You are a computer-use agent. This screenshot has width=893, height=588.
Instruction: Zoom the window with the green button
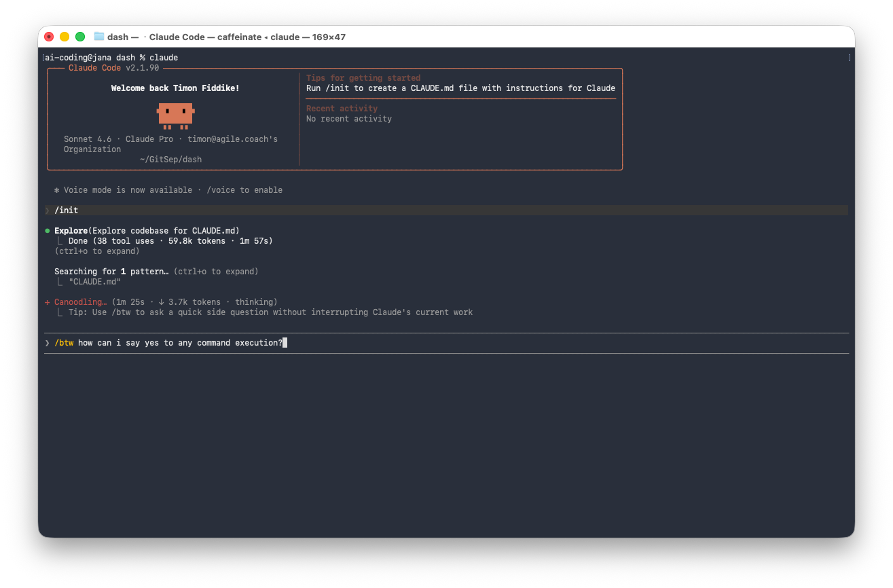point(80,37)
